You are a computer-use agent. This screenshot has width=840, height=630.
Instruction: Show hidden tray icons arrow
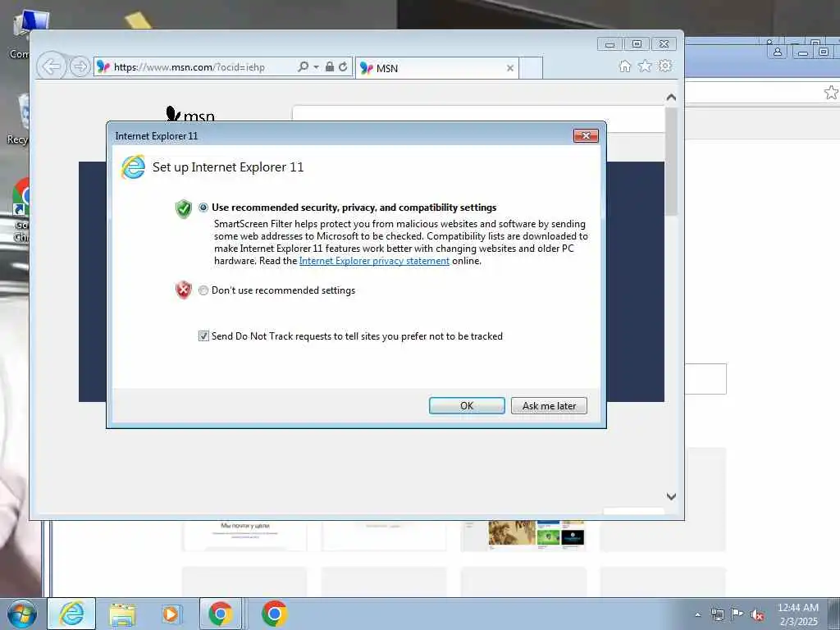tap(697, 614)
